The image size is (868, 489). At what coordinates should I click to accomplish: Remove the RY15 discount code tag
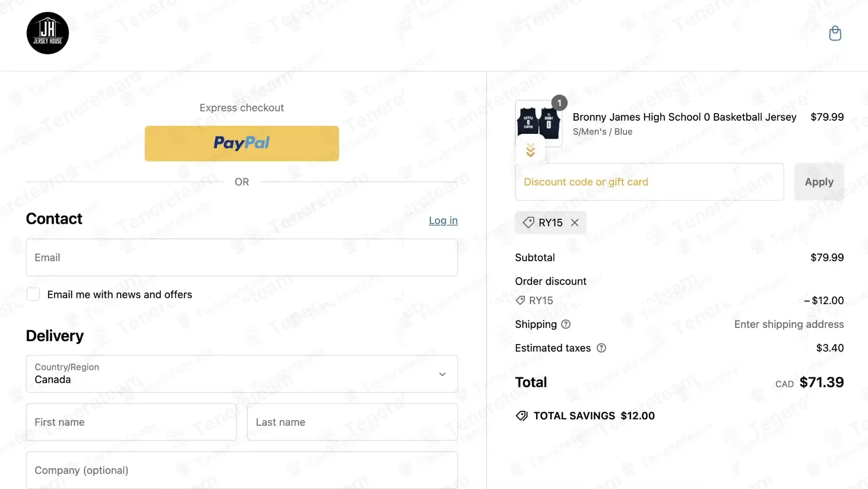(x=574, y=223)
